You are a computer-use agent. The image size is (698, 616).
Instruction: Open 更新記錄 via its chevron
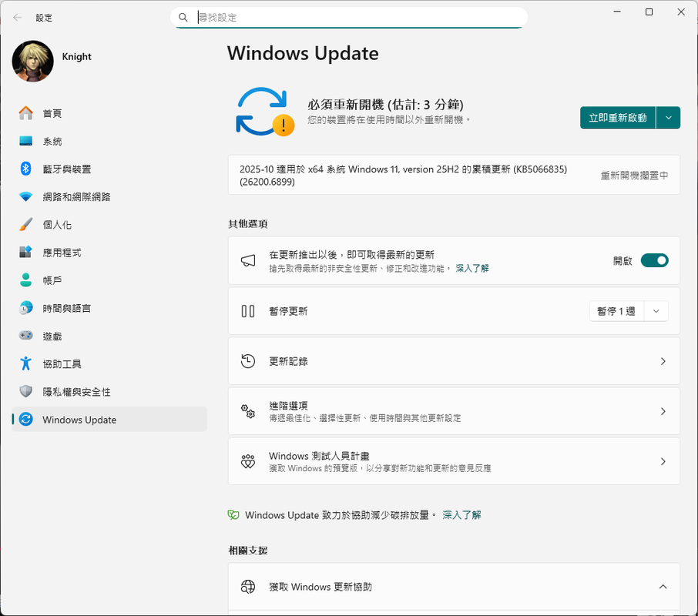pyautogui.click(x=663, y=361)
